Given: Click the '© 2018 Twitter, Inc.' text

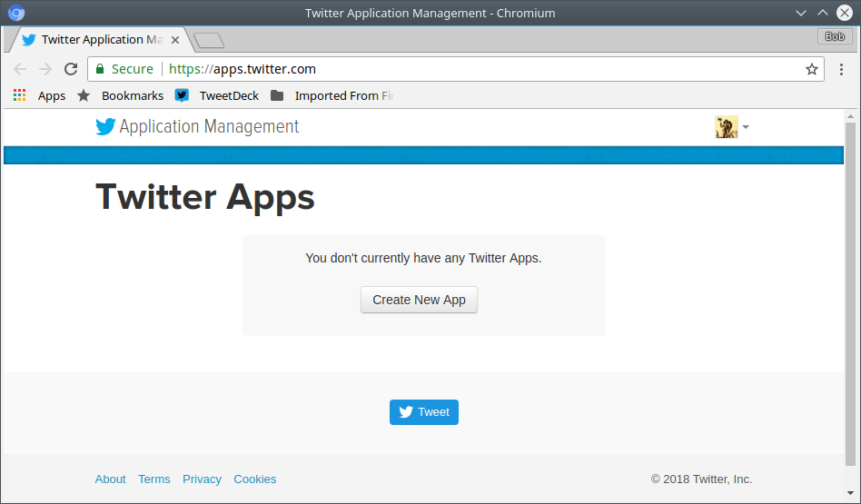Looking at the screenshot, I should click(701, 479).
